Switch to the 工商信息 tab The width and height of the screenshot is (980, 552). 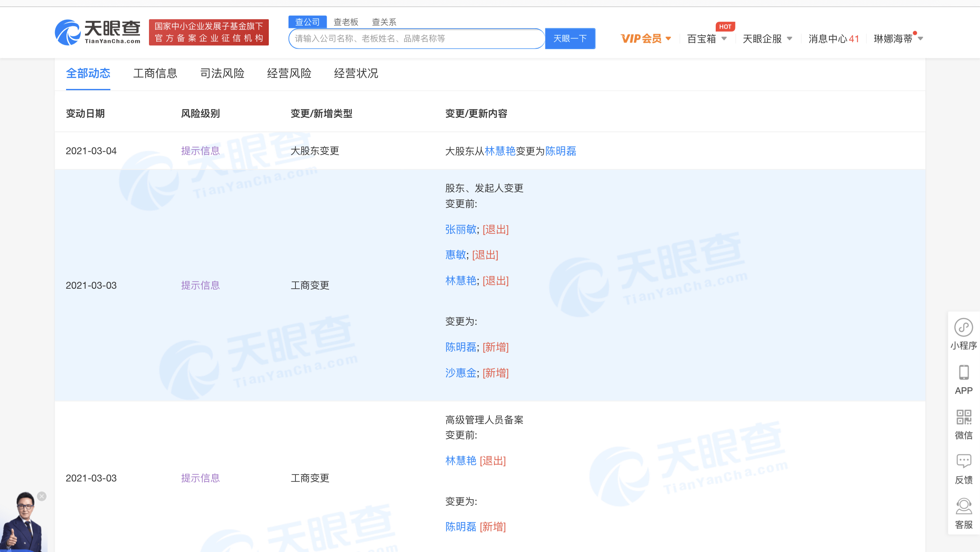(x=155, y=73)
